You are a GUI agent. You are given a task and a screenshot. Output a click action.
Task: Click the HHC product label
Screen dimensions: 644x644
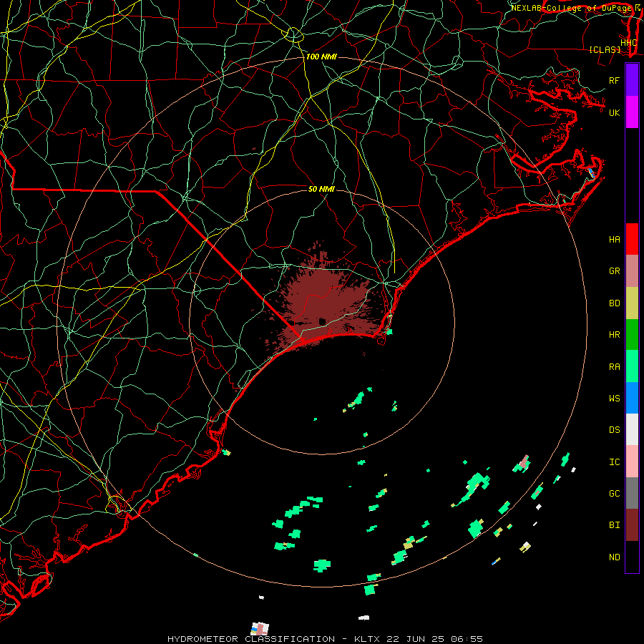click(629, 43)
